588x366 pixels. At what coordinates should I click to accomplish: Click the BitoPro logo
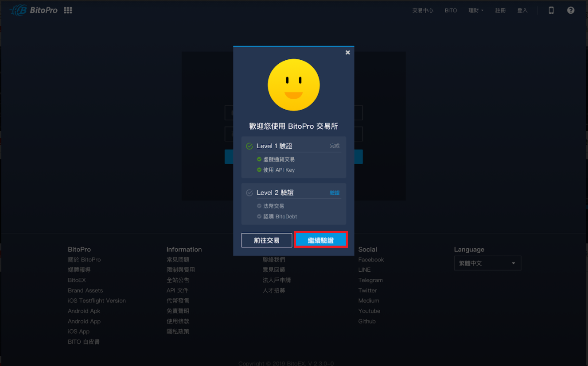click(x=34, y=10)
